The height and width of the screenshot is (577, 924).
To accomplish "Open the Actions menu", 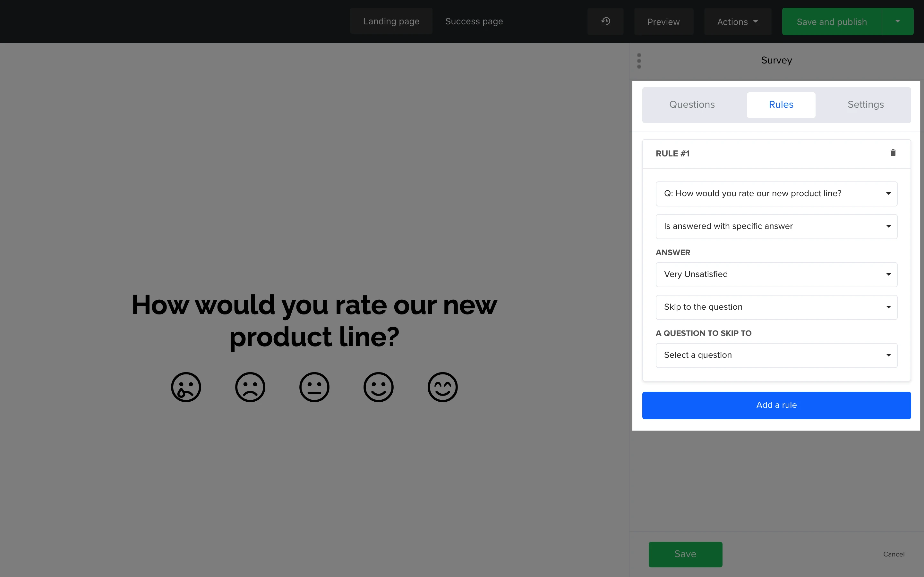I will click(x=737, y=22).
